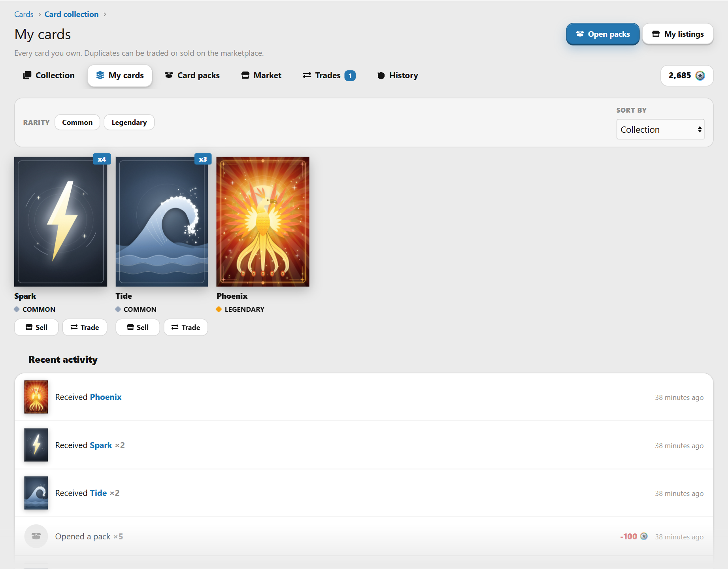Switch to the Card packs tab
The height and width of the screenshot is (569, 728).
(192, 75)
